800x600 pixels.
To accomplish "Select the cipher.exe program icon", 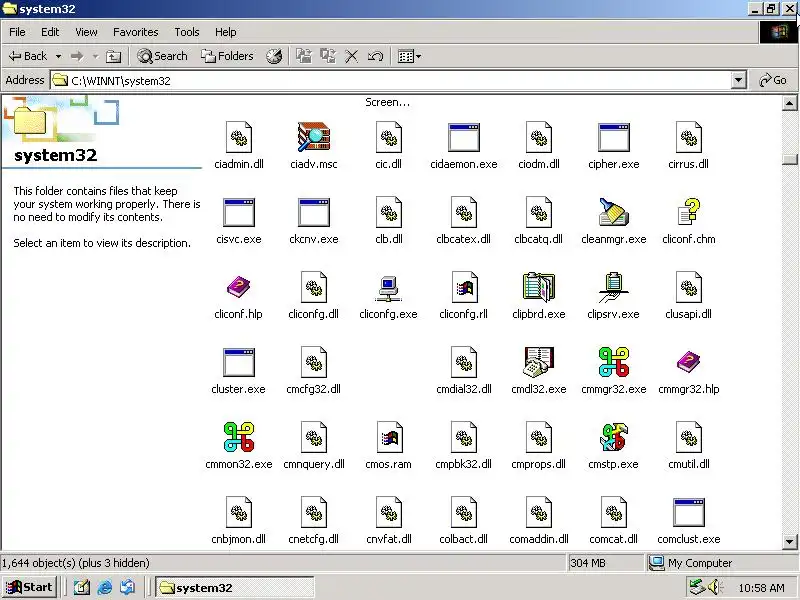I will coord(613,137).
